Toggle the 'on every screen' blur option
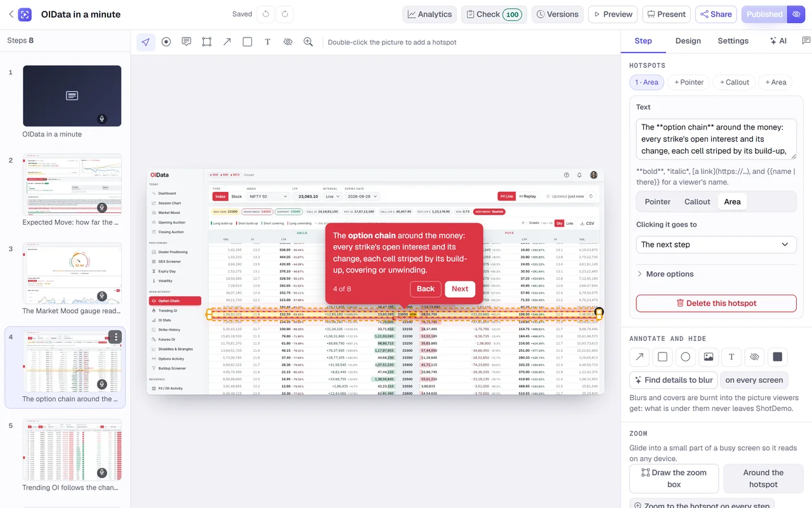The width and height of the screenshot is (812, 508). coord(754,380)
